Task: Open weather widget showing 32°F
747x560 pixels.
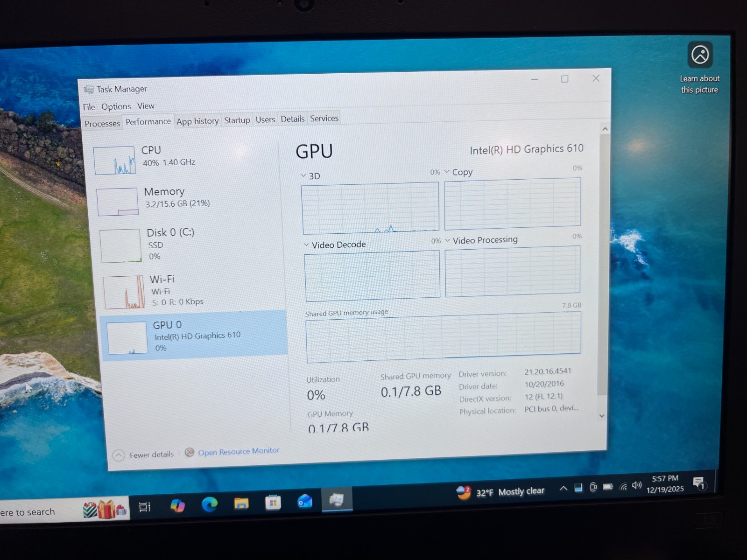Action: (x=500, y=492)
